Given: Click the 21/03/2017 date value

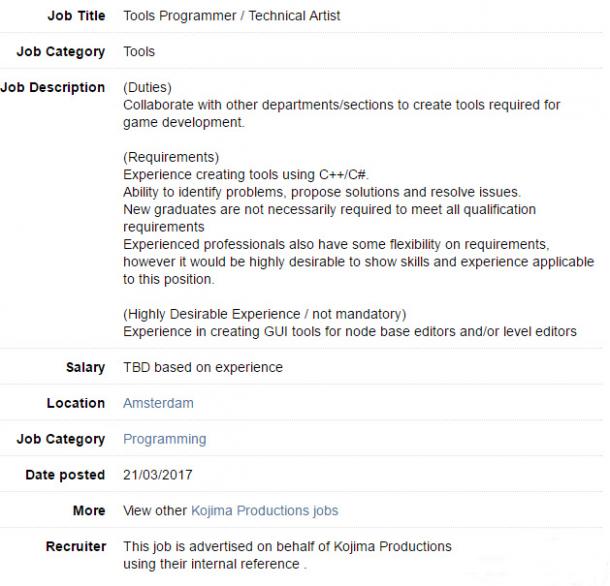Looking at the screenshot, I should 158,475.
